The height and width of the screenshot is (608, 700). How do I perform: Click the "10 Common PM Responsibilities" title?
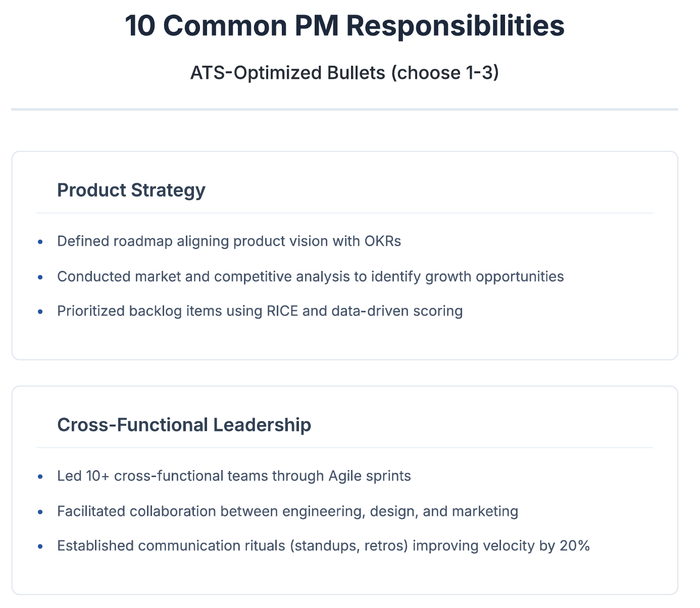pyautogui.click(x=344, y=26)
